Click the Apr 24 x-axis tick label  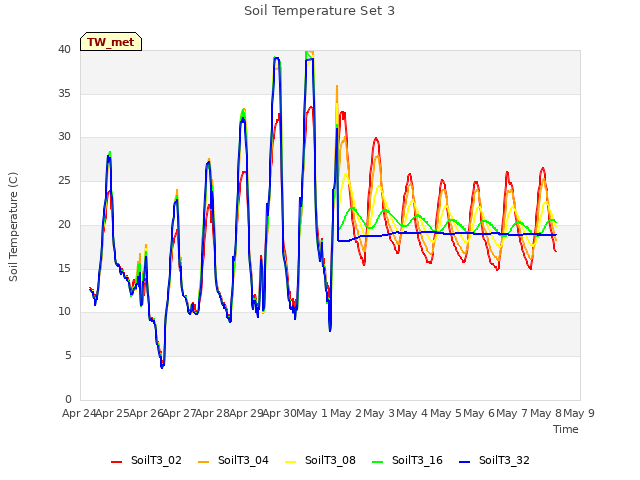[x=79, y=413]
